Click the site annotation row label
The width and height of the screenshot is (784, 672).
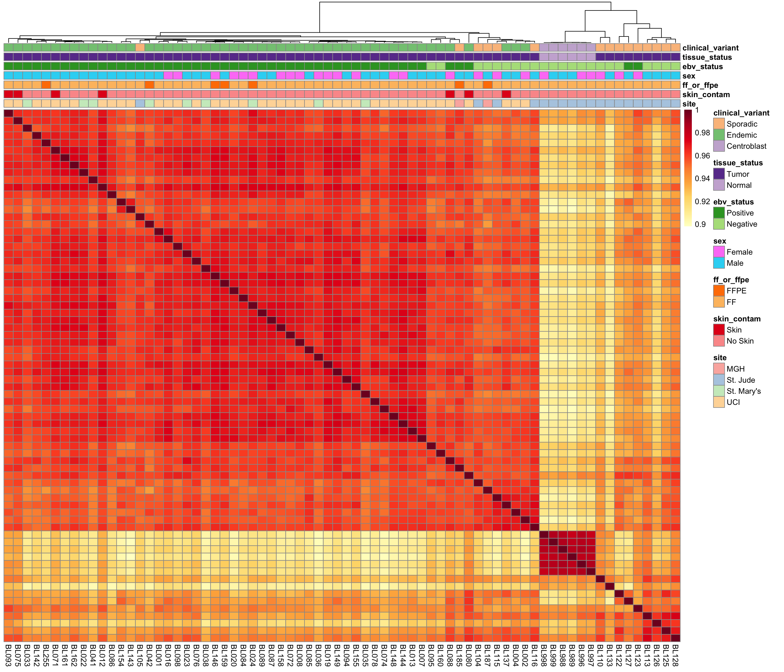689,104
